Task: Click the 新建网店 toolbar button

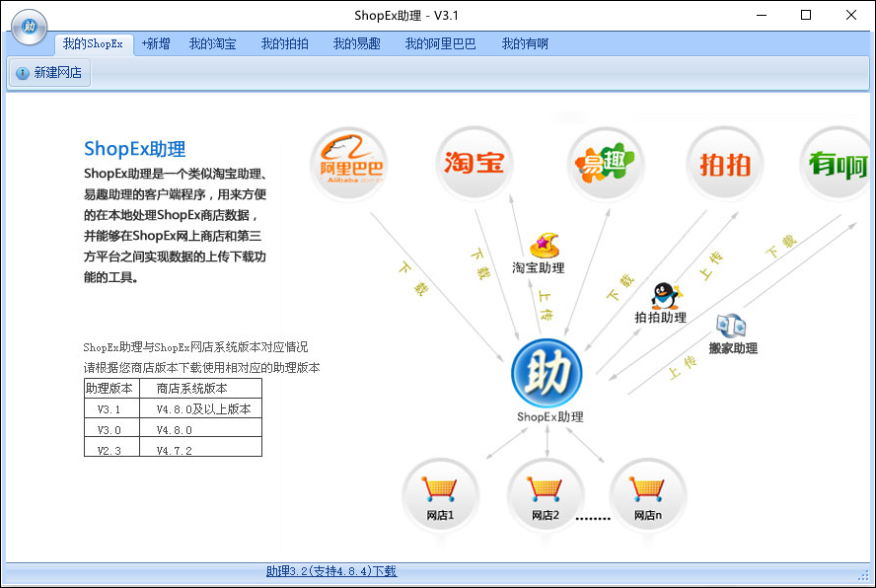Action: (49, 73)
